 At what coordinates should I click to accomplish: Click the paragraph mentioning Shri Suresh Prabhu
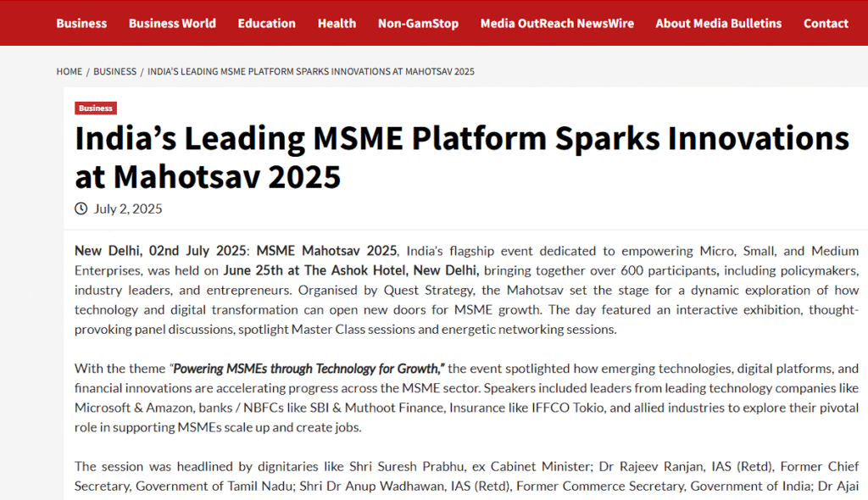[466, 475]
